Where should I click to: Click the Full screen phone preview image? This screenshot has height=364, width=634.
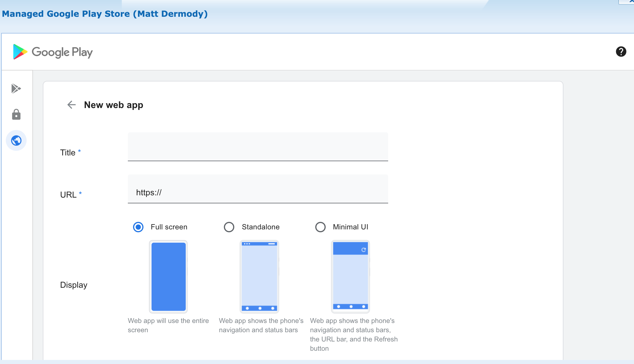pyautogui.click(x=168, y=276)
